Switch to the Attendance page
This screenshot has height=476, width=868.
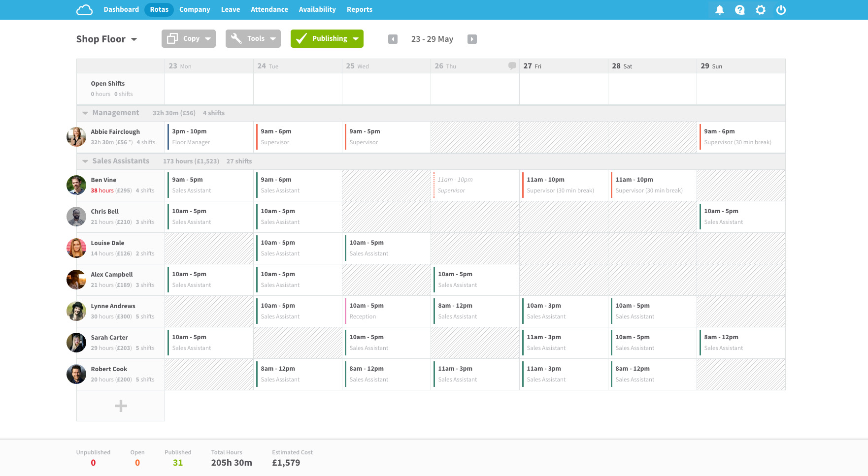(269, 9)
